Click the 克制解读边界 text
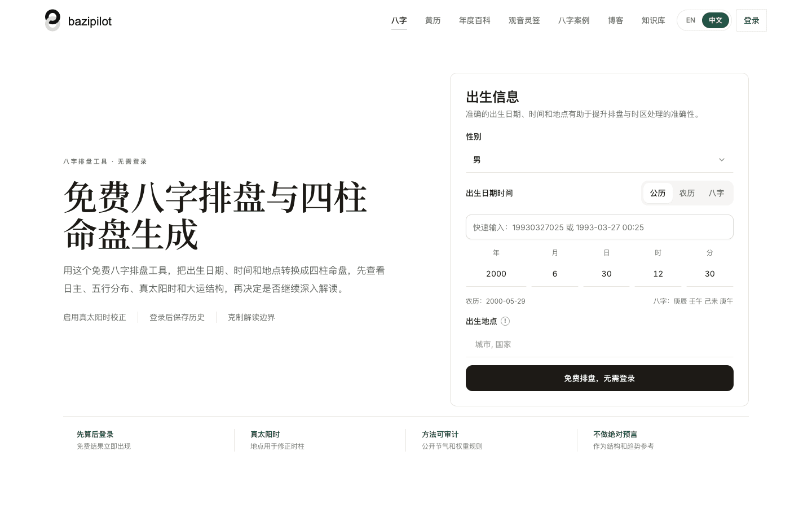Image resolution: width=812 pixels, height=508 pixels. pos(251,317)
